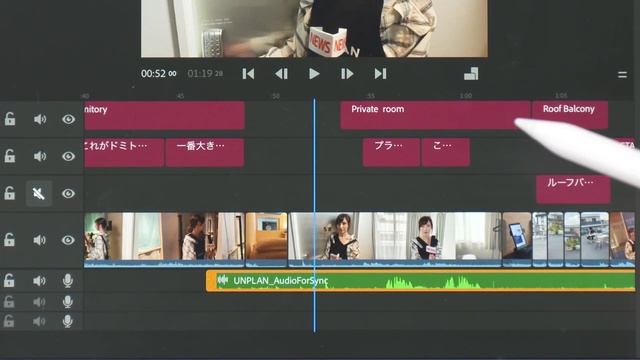Unlock the Private room title track
The image size is (640, 360).
coord(10,119)
